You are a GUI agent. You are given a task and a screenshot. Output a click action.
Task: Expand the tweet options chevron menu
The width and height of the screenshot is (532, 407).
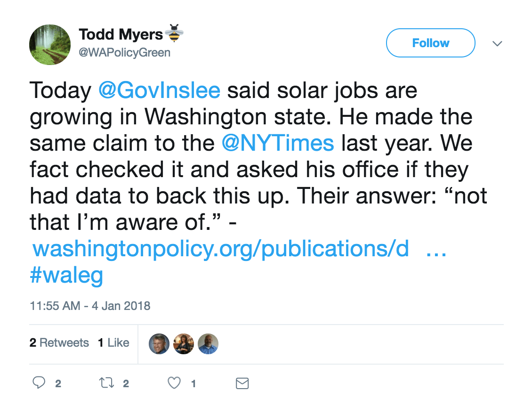click(x=497, y=43)
